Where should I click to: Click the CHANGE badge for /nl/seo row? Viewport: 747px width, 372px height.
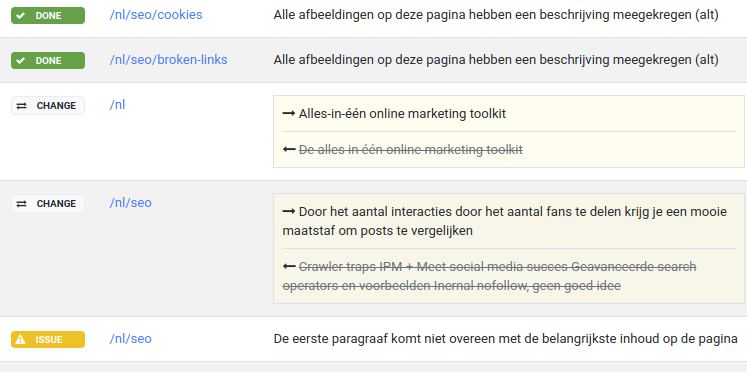click(x=48, y=203)
